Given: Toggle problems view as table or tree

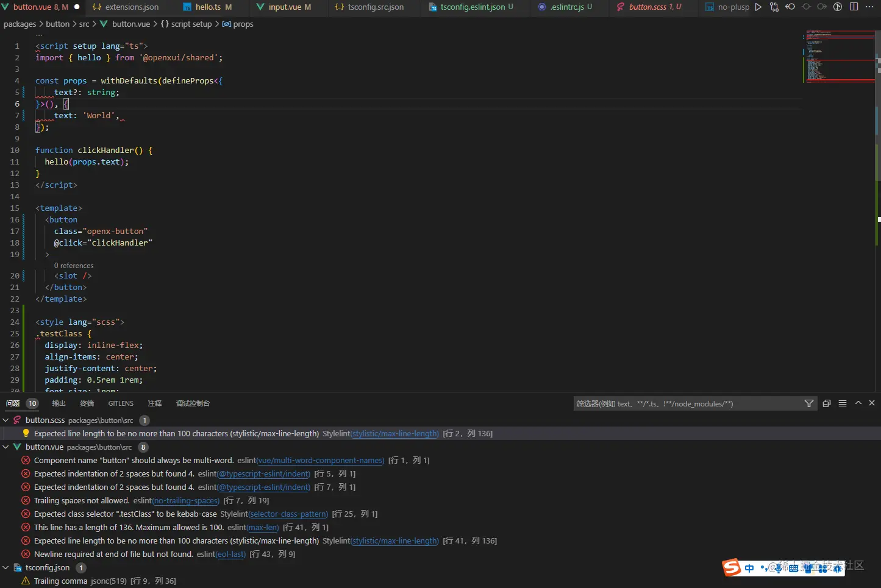Looking at the screenshot, I should tap(843, 403).
